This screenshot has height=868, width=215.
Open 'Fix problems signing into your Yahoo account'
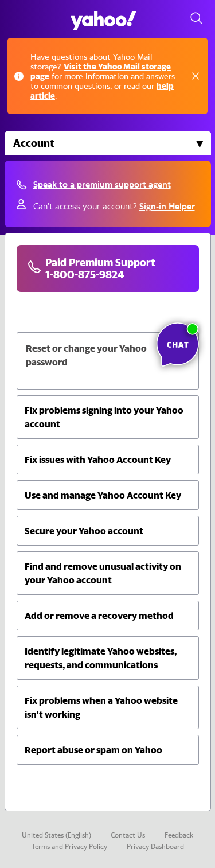click(x=108, y=417)
